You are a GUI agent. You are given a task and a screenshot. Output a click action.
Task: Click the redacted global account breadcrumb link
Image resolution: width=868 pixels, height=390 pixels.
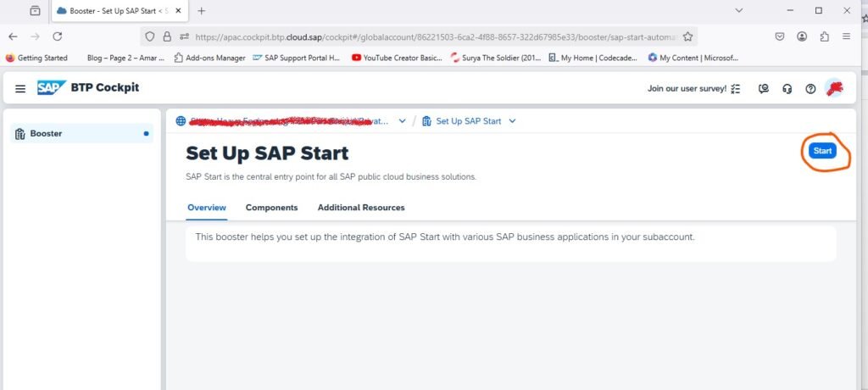[x=290, y=121]
